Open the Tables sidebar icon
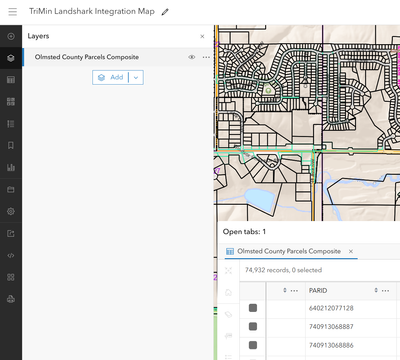 pyautogui.click(x=11, y=80)
